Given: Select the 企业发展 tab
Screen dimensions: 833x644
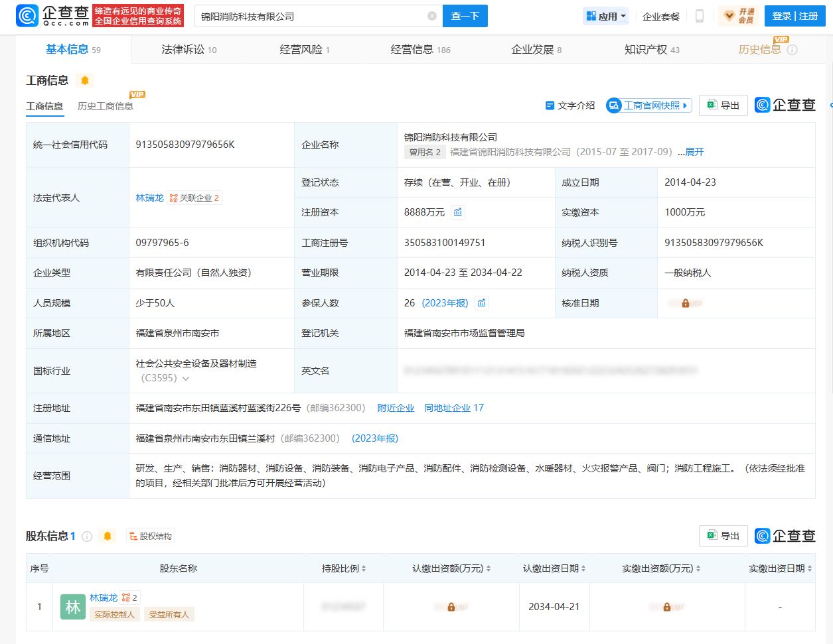Looking at the screenshot, I should [x=536, y=49].
